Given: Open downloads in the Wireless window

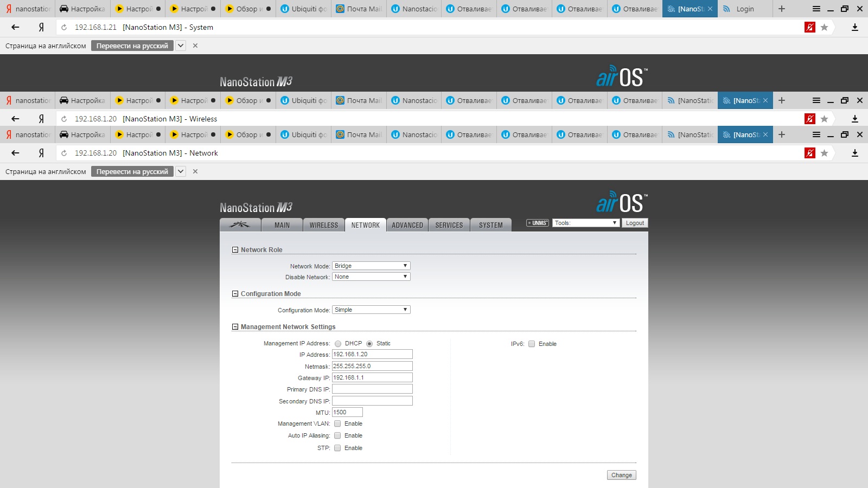Looking at the screenshot, I should (855, 119).
